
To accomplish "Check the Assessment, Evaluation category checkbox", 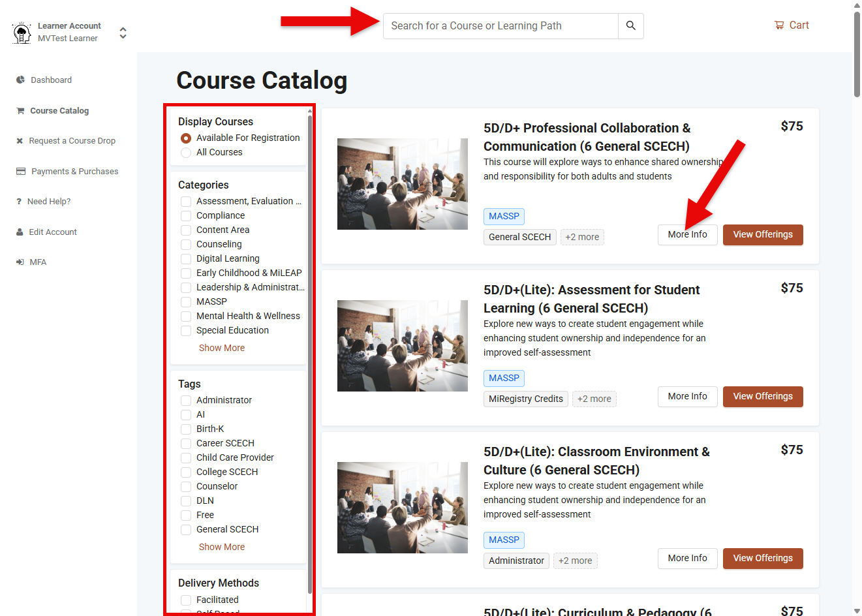I will 186,202.
